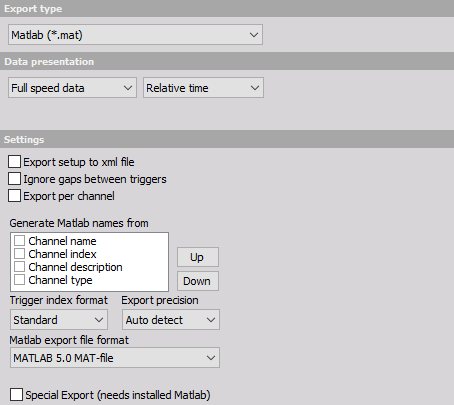Image resolution: width=454 pixels, height=405 pixels.
Task: Enable the Channel description checkbox
Action: [19, 266]
